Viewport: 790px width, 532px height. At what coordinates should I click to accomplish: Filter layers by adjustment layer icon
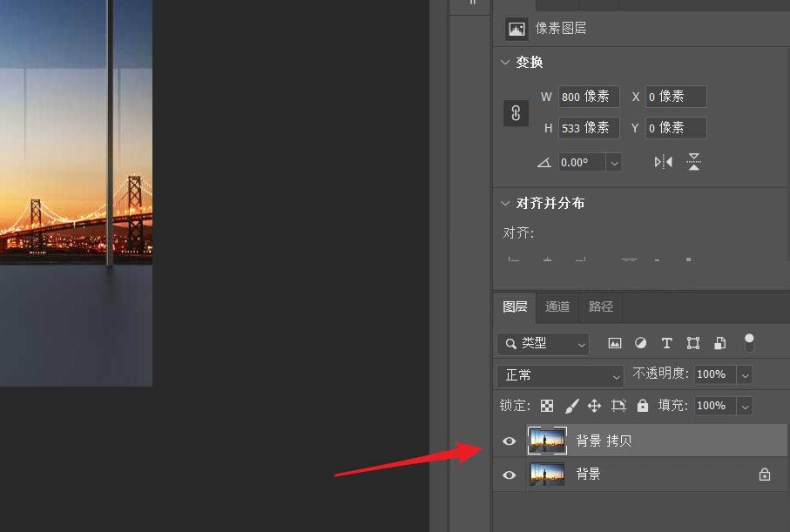click(x=641, y=343)
